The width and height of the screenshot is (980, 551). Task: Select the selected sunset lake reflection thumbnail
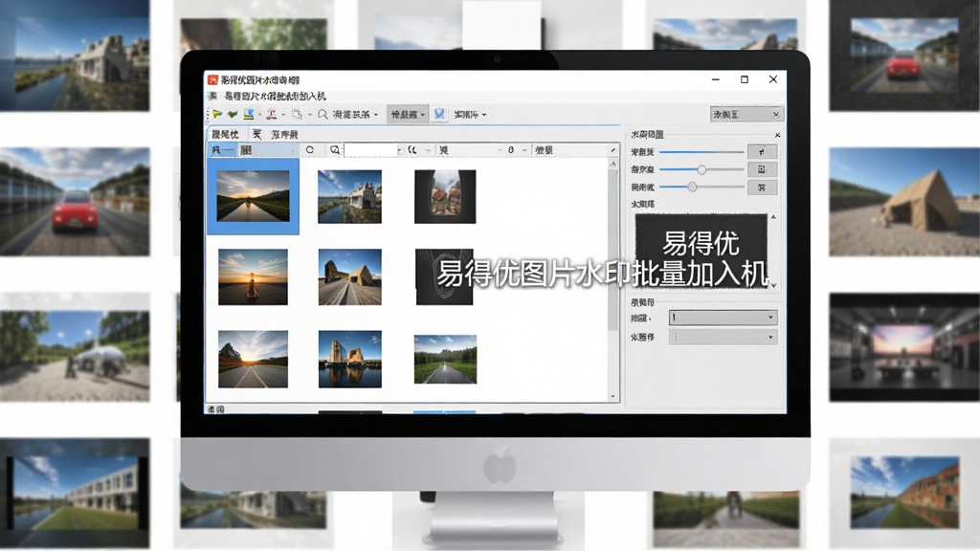(x=253, y=196)
